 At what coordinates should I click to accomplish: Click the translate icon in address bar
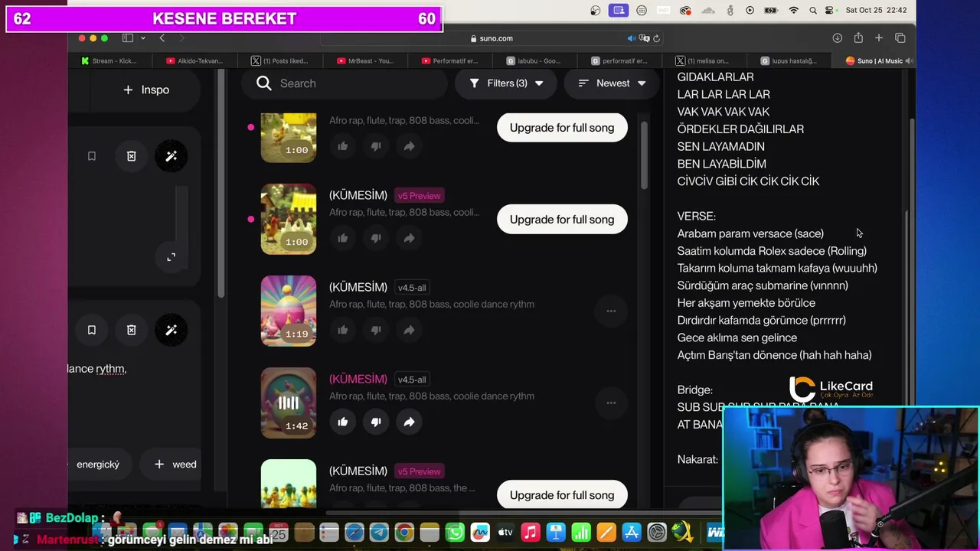(645, 38)
